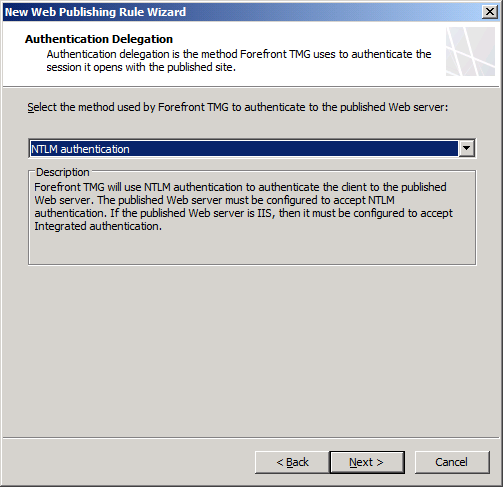Expand the authentication method dropdown arrow
This screenshot has height=487, width=503.
466,148
